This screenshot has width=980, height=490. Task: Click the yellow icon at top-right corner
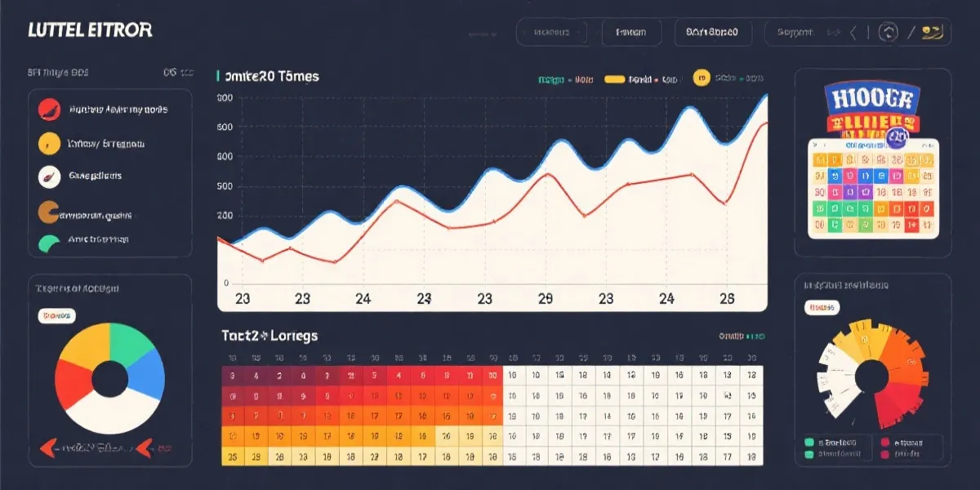931,33
